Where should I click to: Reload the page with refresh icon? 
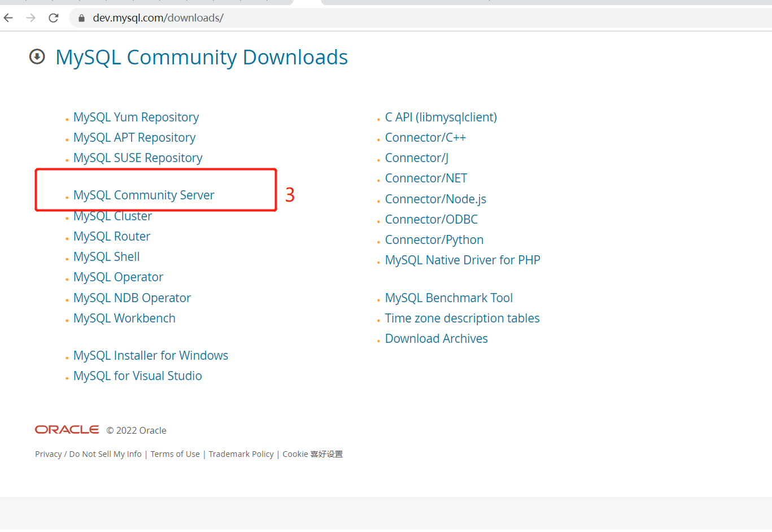click(54, 18)
